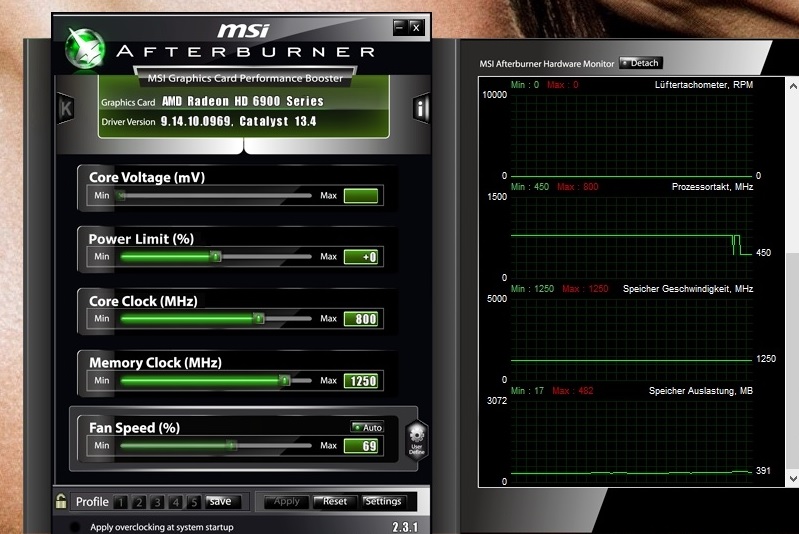Open the Kombustor 'K' side button
The width and height of the screenshot is (799, 534).
[x=66, y=108]
